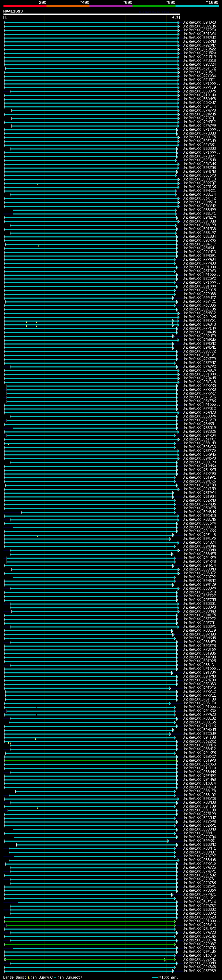Click the white query bar under AV411693

click(92, 14)
